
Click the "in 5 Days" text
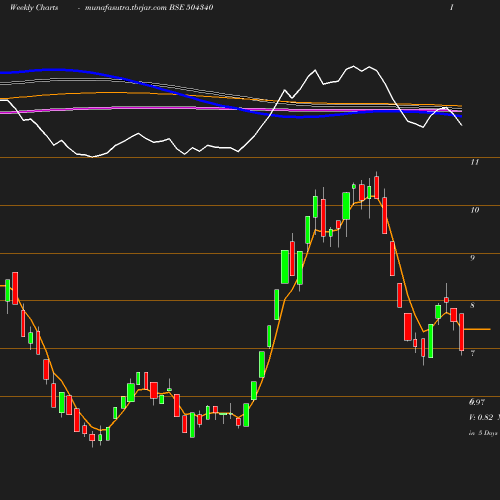pos(483,433)
